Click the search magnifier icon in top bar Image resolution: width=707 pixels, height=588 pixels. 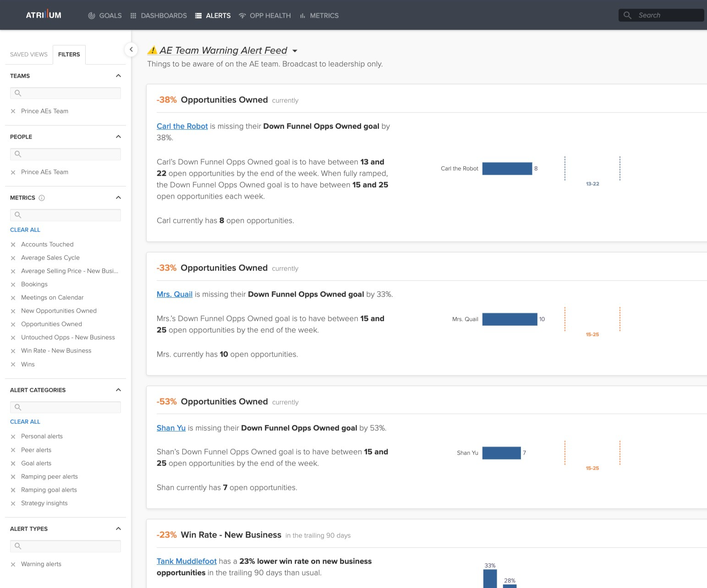click(628, 15)
